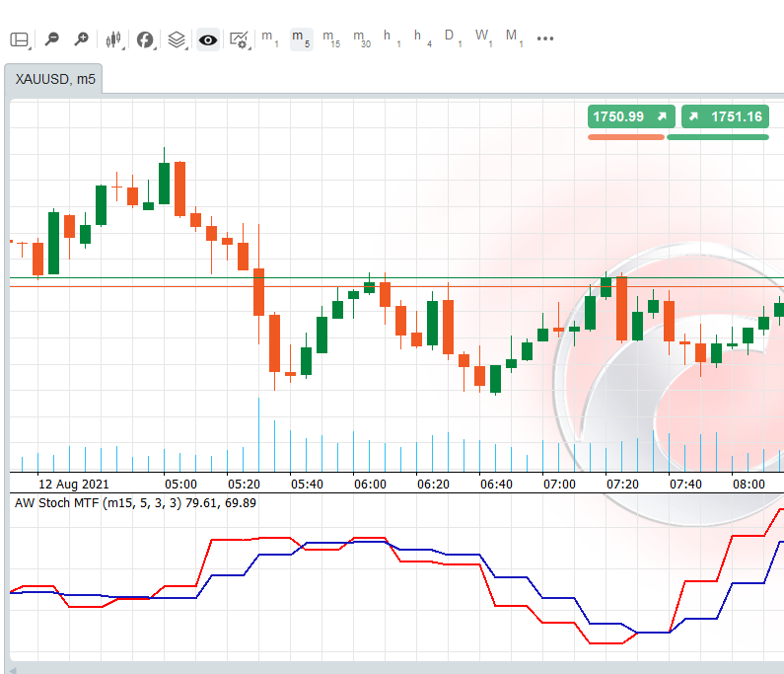784x674 pixels.
Task: Open chart settings gear icon
Action: pyautogui.click(x=239, y=39)
